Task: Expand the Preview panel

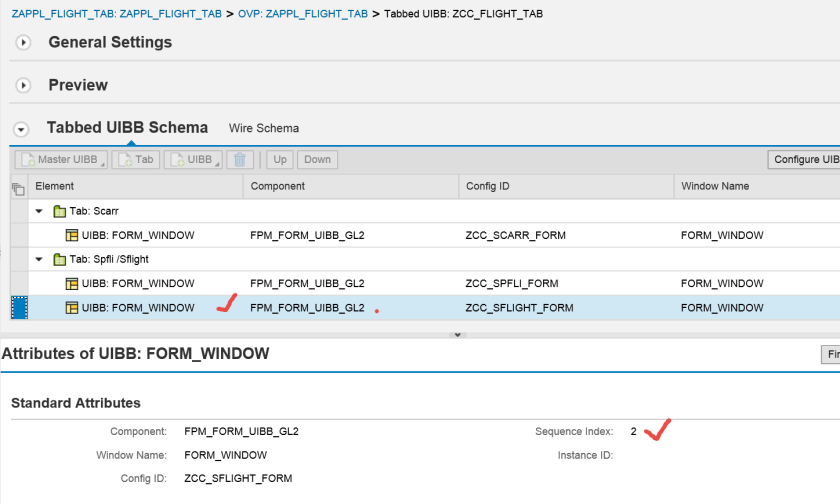Action: [x=24, y=86]
